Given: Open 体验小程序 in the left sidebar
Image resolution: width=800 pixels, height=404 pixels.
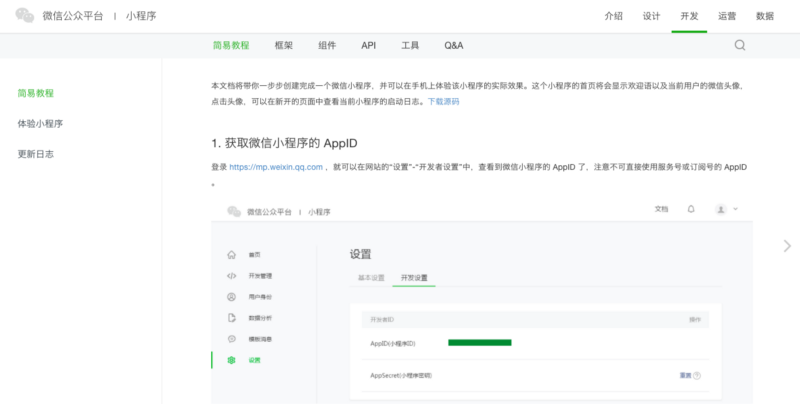Looking at the screenshot, I should [x=40, y=123].
